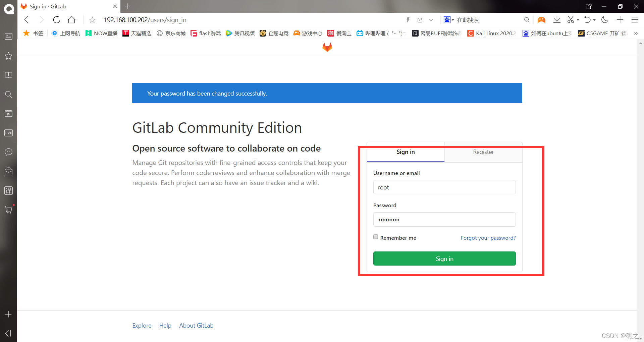Screen dimensions: 644x342
Task: Focus the Password field
Action: click(444, 220)
